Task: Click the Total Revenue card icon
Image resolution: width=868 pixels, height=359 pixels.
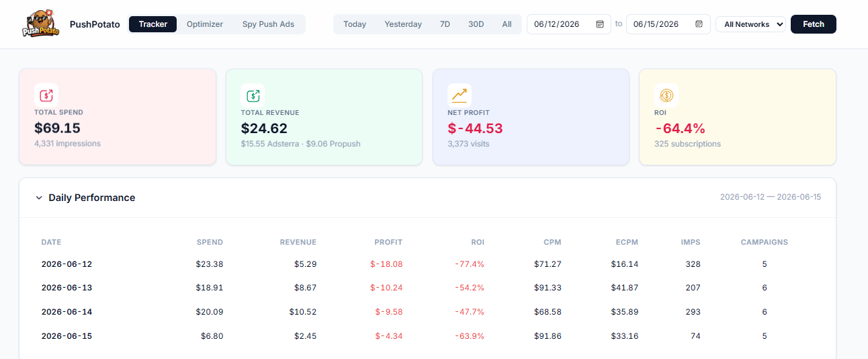Action: (253, 95)
